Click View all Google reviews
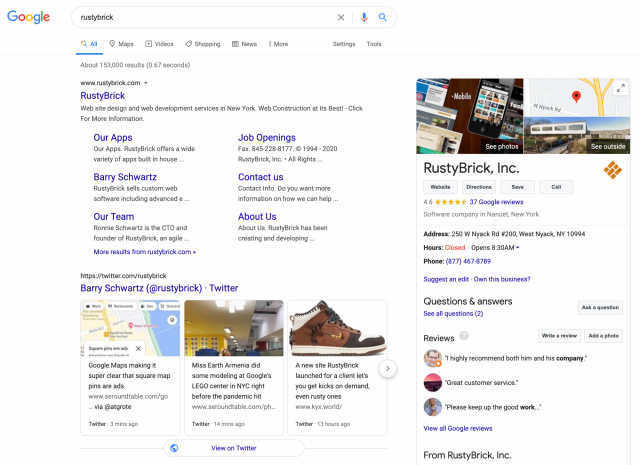Image resolution: width=640 pixels, height=465 pixels. (x=458, y=428)
